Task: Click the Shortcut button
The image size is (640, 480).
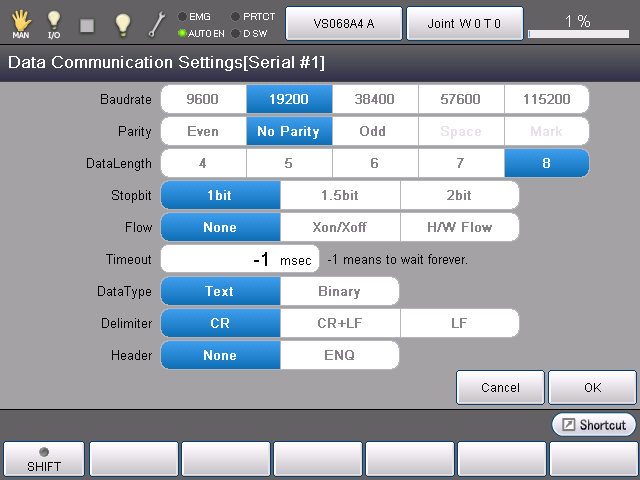Action: point(594,425)
